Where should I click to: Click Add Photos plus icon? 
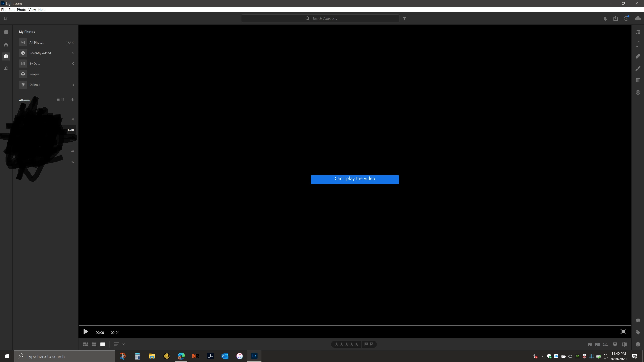coord(6,32)
